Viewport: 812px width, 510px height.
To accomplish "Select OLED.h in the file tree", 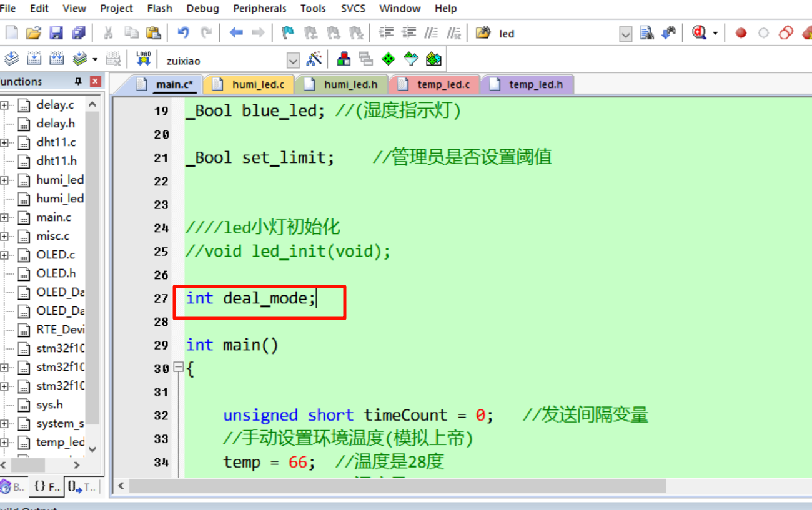I will pyautogui.click(x=56, y=273).
